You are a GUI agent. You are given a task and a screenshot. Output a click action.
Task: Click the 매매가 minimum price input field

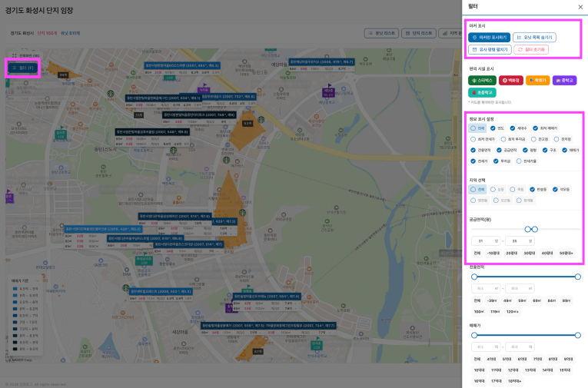click(x=484, y=347)
